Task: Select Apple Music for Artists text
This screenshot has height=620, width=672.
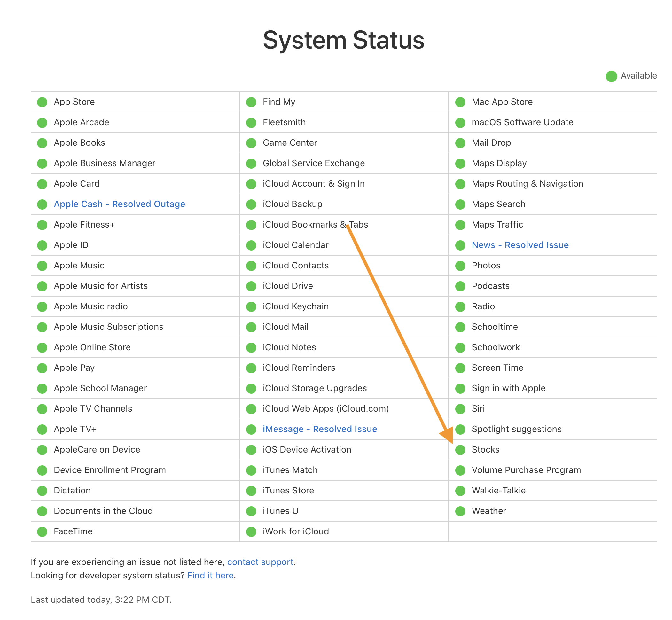Action: pos(101,286)
